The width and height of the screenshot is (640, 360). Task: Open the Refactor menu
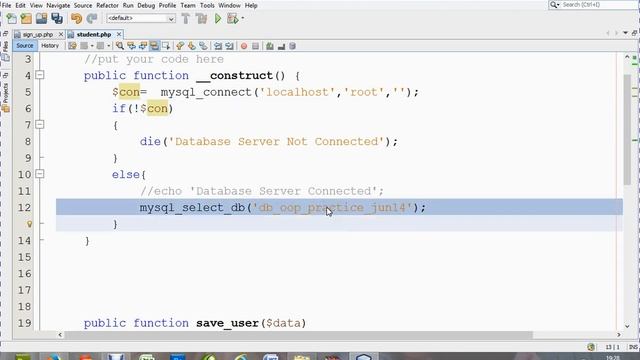pyautogui.click(x=107, y=6)
